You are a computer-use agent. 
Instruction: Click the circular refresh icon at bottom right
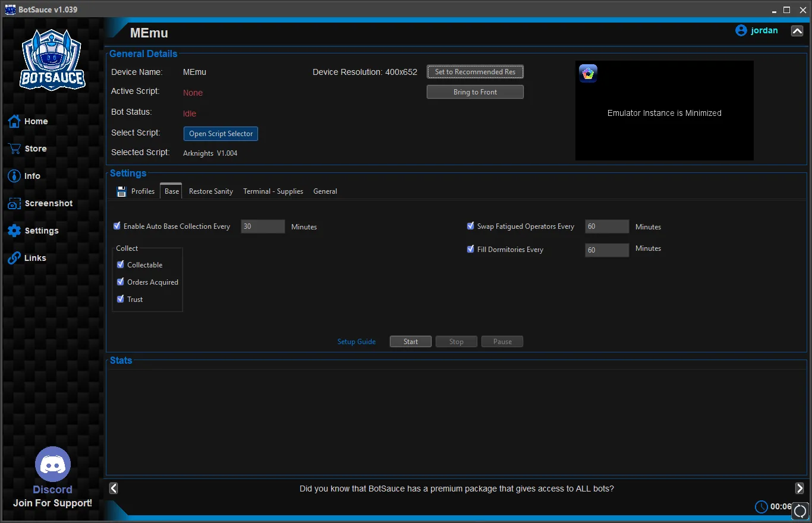point(800,510)
